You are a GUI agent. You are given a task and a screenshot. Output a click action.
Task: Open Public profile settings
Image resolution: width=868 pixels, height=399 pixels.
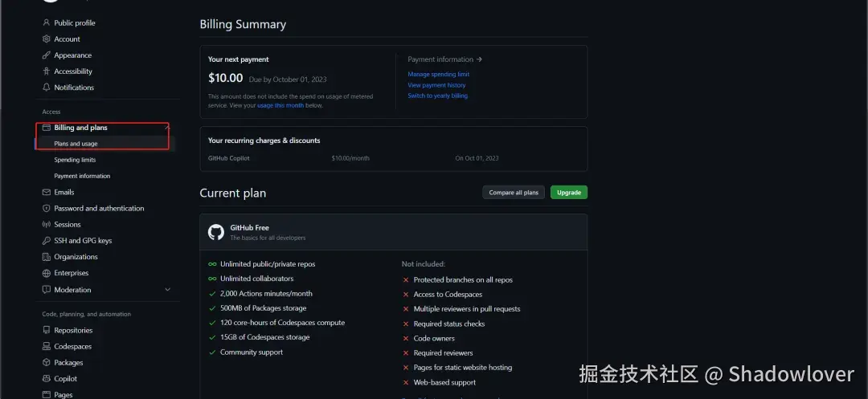pos(75,22)
